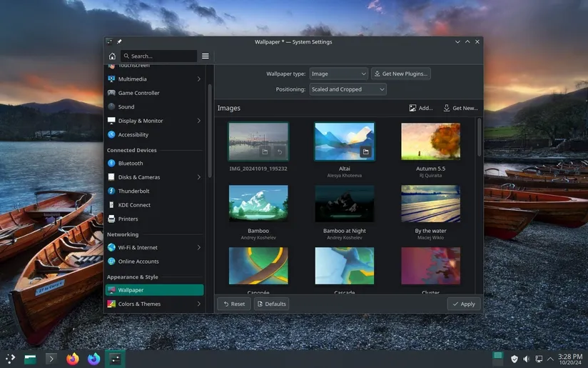Select the Bamboo wallpaper thumbnail
The image size is (588, 368).
pyautogui.click(x=258, y=203)
